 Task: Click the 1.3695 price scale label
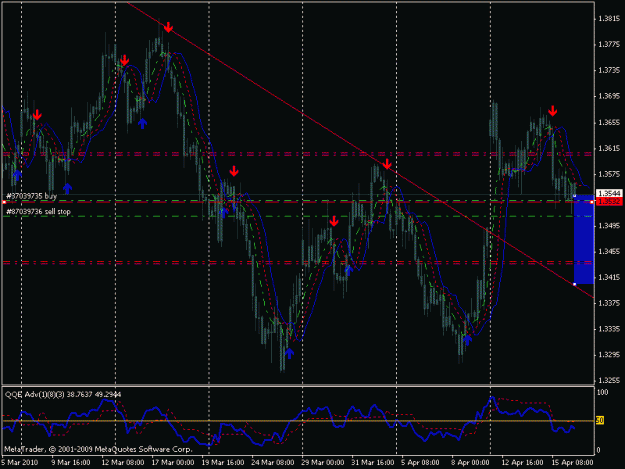(609, 96)
